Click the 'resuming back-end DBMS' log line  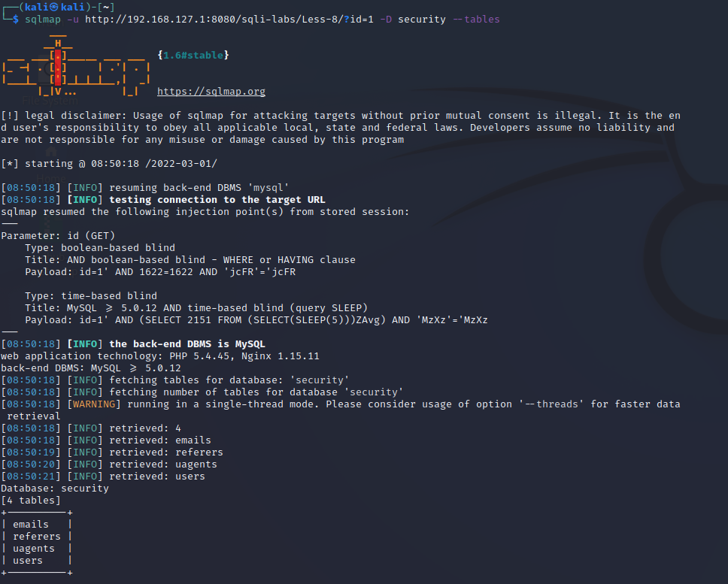145,187
